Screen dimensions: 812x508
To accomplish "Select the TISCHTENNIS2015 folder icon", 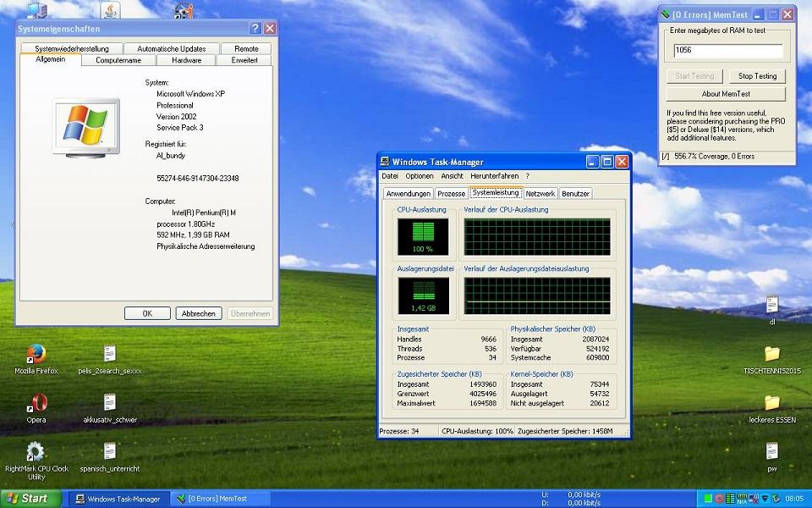I will (x=772, y=354).
